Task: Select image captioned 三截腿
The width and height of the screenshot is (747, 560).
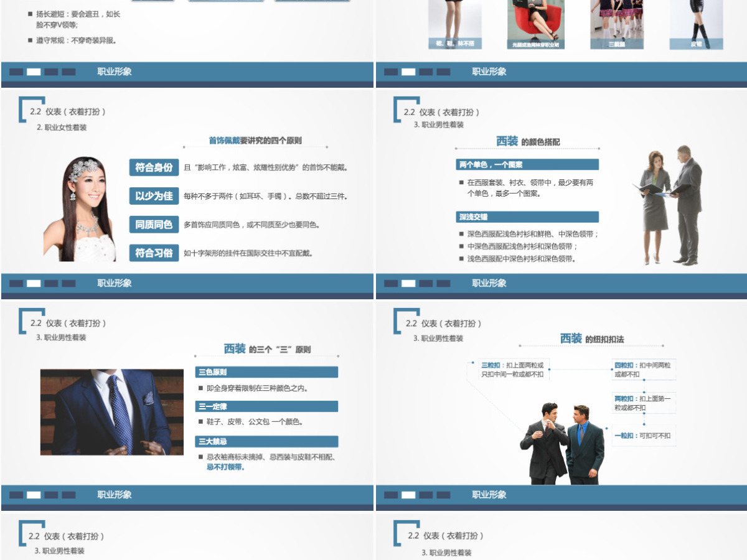Action: (x=616, y=24)
